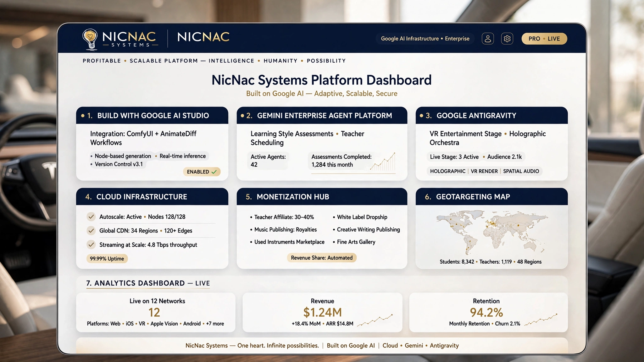Click Integration: ComfyUI + AnimateDiff Workflows text
Viewport: 644px width, 362px height.
click(x=143, y=138)
